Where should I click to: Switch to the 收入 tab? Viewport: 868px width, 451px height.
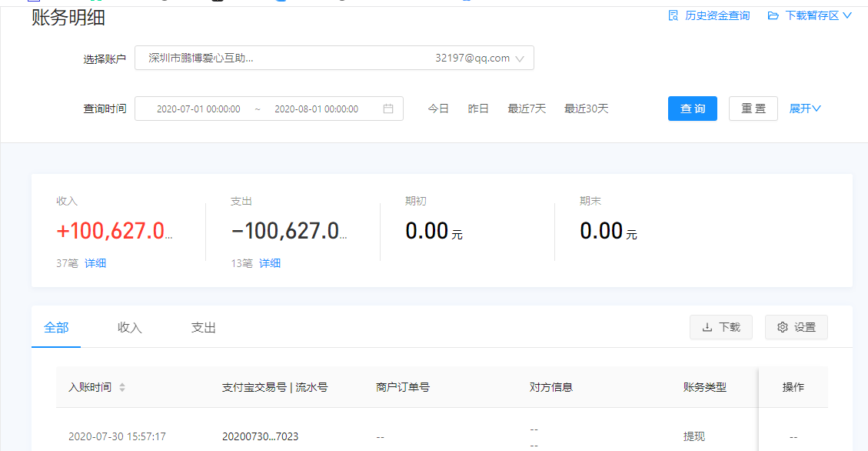pos(130,327)
